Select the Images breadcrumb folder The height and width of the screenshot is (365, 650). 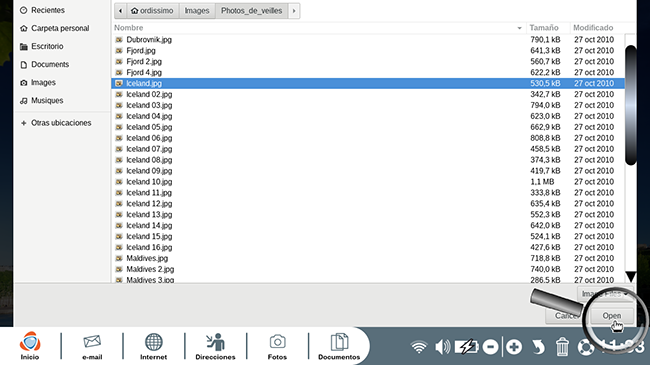pos(197,11)
